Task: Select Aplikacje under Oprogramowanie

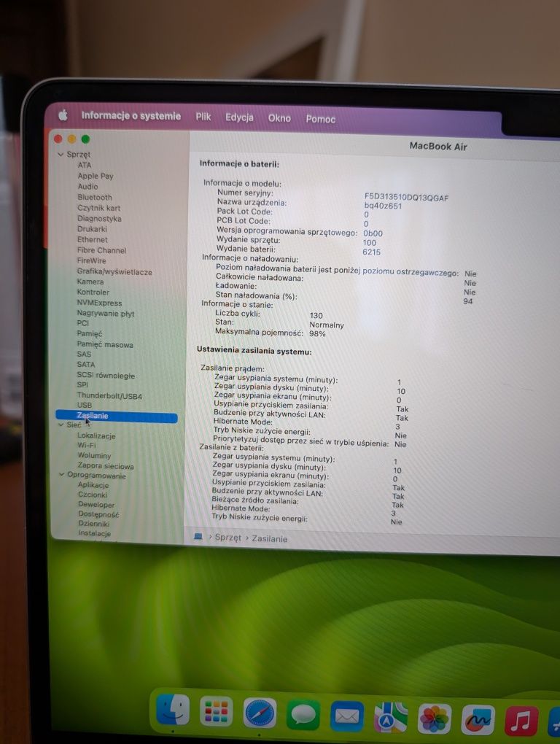Action: (x=93, y=485)
